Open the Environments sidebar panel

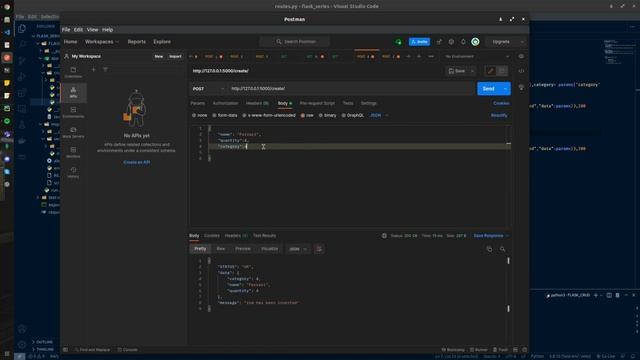[73, 112]
